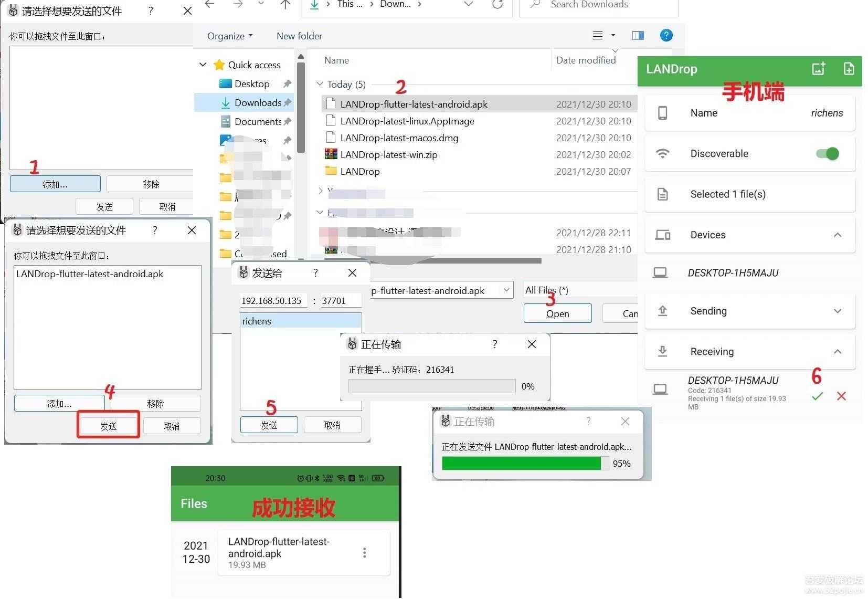Click the preview pane icon in toolbar
Screen dimensions: 868x599
(x=638, y=35)
